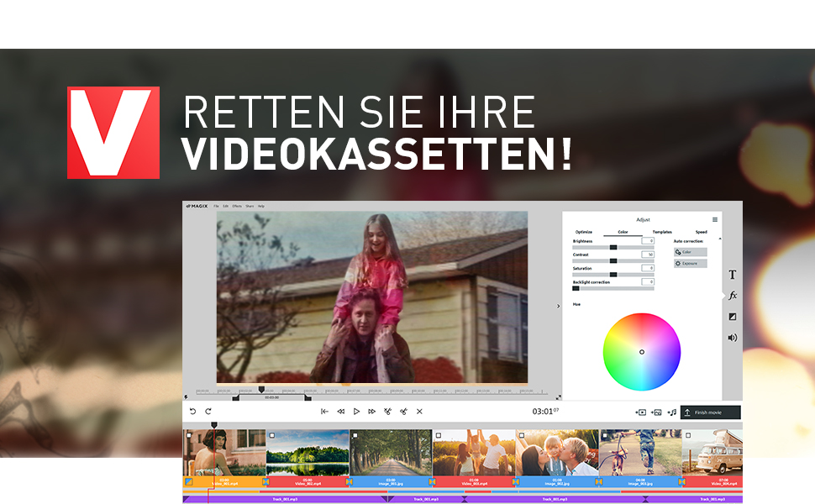Open the Title/Text tool in the sidebar

click(733, 273)
